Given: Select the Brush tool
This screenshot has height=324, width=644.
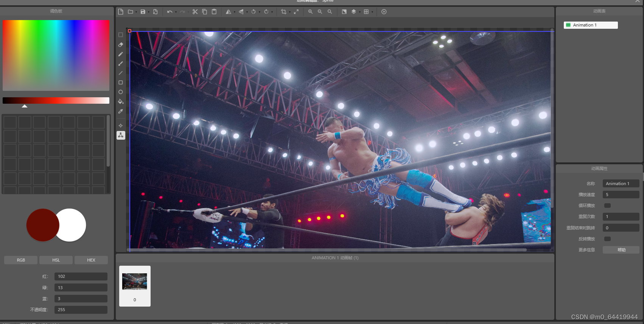Looking at the screenshot, I should point(121,64).
